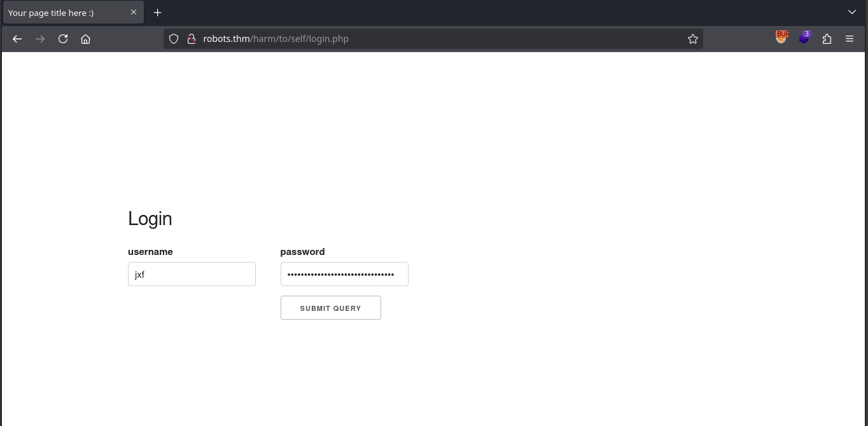The image size is (868, 426).
Task: Show site security info via padlock
Action: click(x=191, y=39)
